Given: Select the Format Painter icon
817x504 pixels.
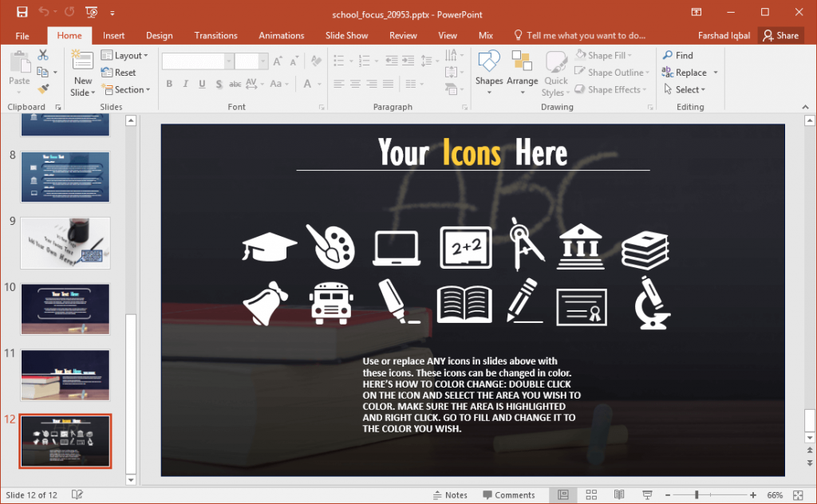Looking at the screenshot, I should tap(43, 89).
